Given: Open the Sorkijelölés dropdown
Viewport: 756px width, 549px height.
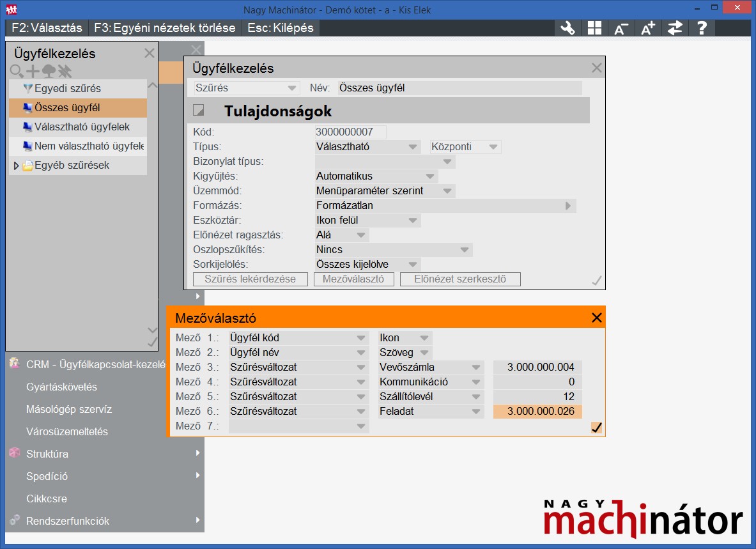Looking at the screenshot, I should [413, 265].
